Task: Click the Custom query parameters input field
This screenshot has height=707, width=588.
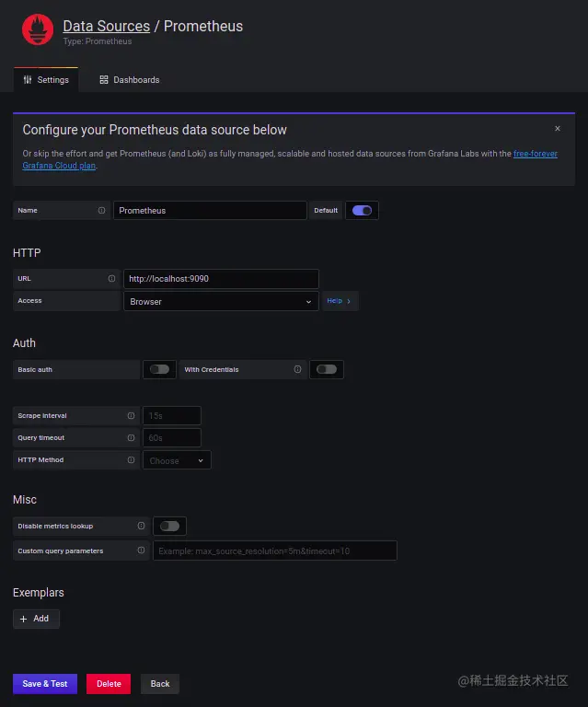Action: 275,551
